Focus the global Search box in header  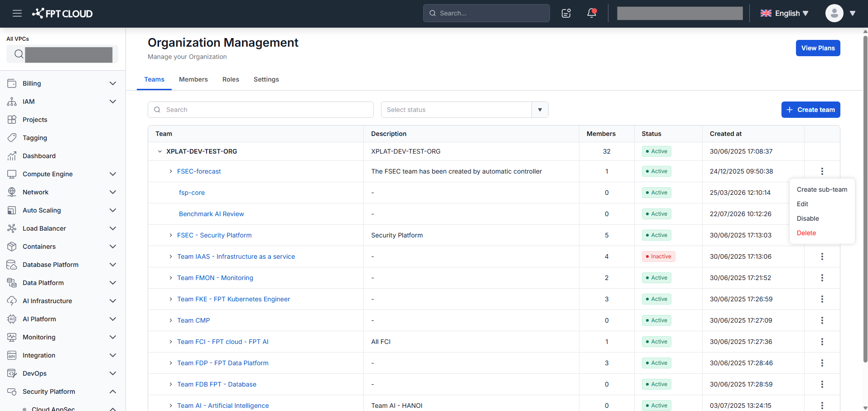coord(486,13)
